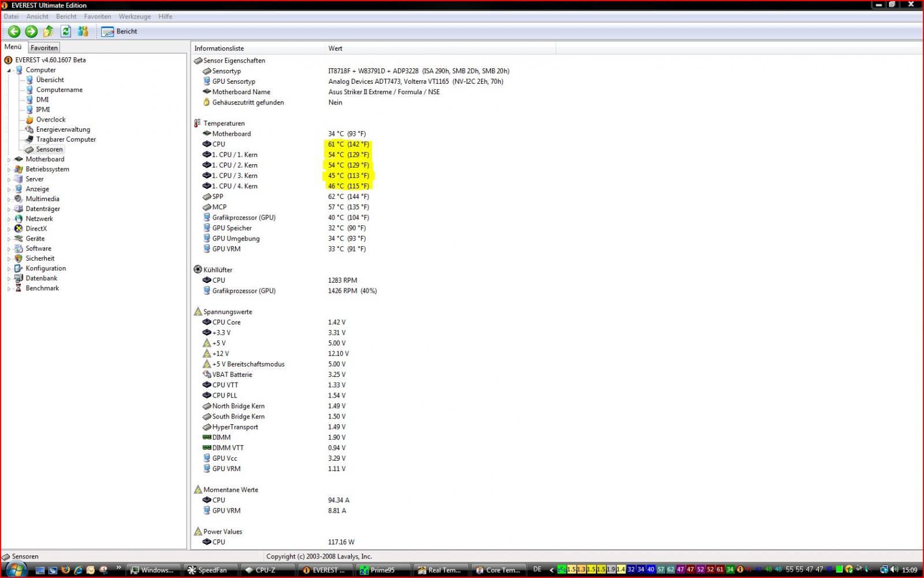Switch to the Menü tab
Viewport: 924px width, 578px height.
[x=13, y=47]
